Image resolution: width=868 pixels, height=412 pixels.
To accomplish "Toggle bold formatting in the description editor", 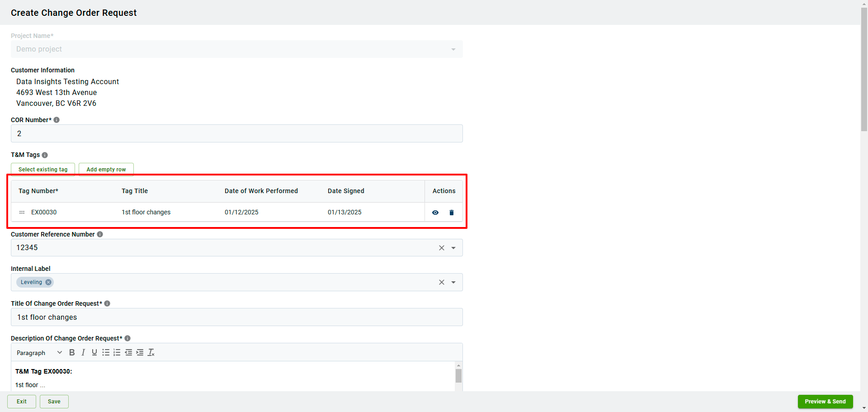I will pos(71,352).
